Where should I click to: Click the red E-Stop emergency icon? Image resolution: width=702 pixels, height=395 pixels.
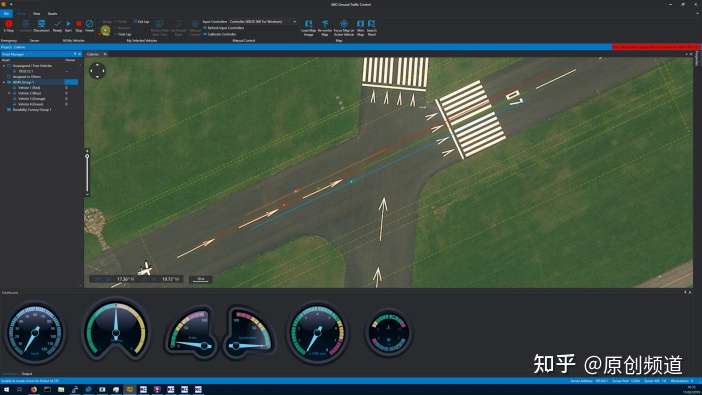pos(9,25)
